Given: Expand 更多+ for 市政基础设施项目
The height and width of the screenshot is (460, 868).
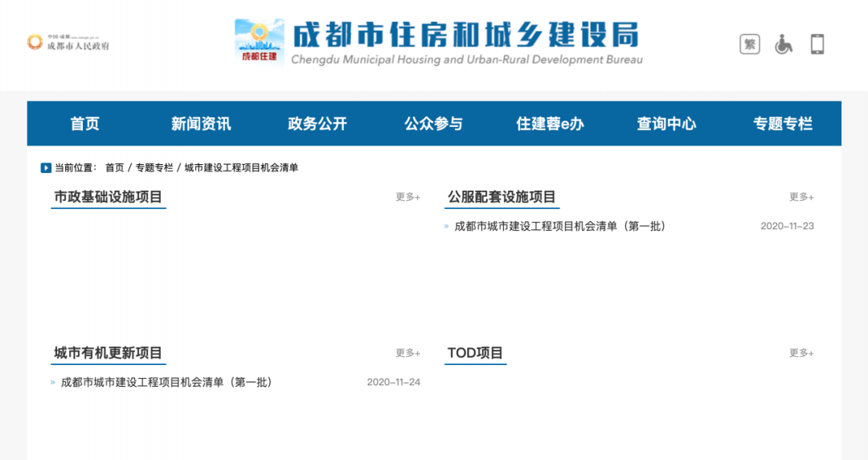Looking at the screenshot, I should click(408, 197).
